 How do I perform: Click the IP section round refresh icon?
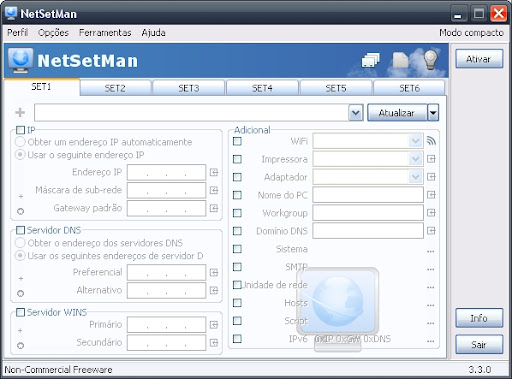pos(21,211)
